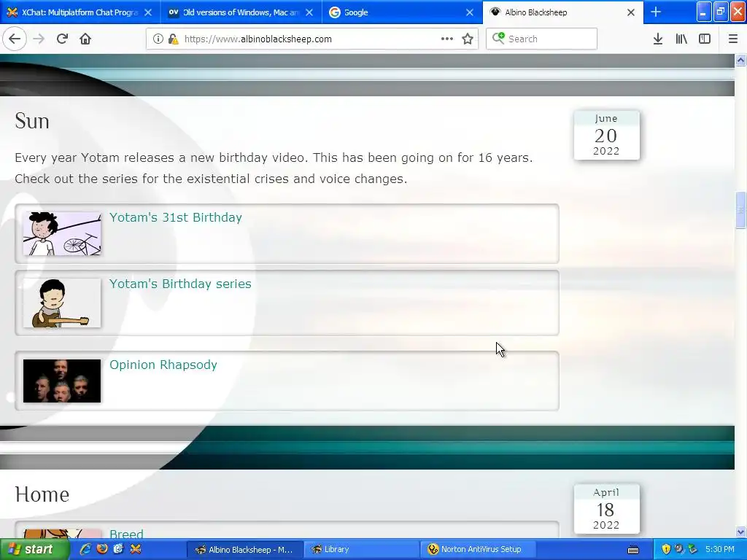Show site information via the info icon
Image resolution: width=747 pixels, height=560 pixels.
point(158,39)
